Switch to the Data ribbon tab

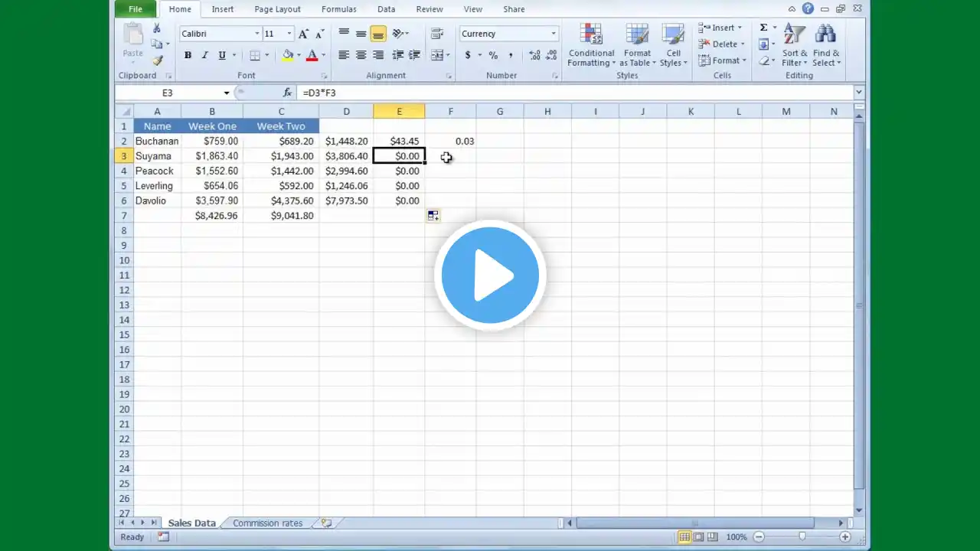pyautogui.click(x=387, y=9)
